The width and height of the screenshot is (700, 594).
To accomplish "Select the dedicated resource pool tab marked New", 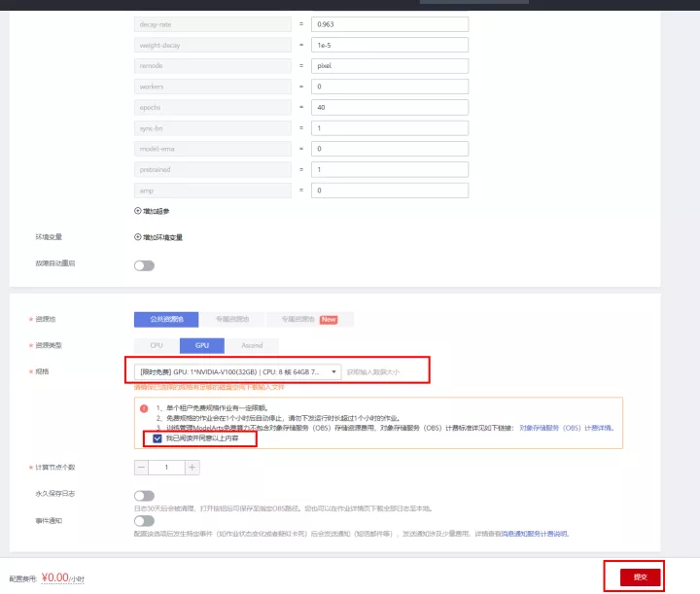I will pos(309,319).
